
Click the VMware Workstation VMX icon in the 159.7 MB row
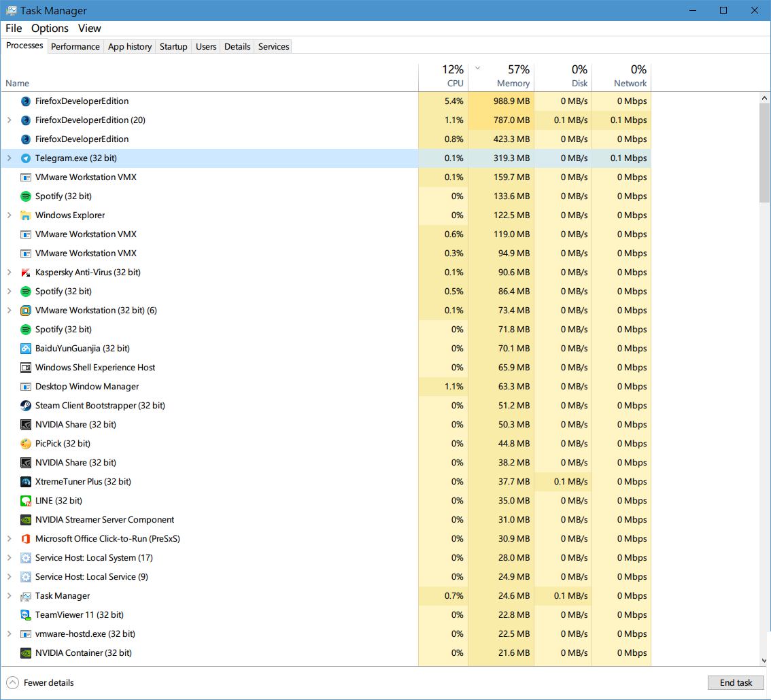(x=26, y=177)
